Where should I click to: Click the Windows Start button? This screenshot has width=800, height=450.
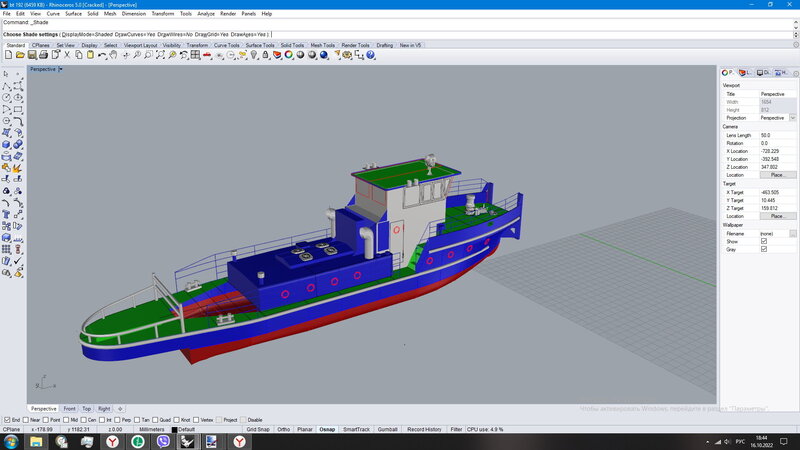(x=11, y=441)
